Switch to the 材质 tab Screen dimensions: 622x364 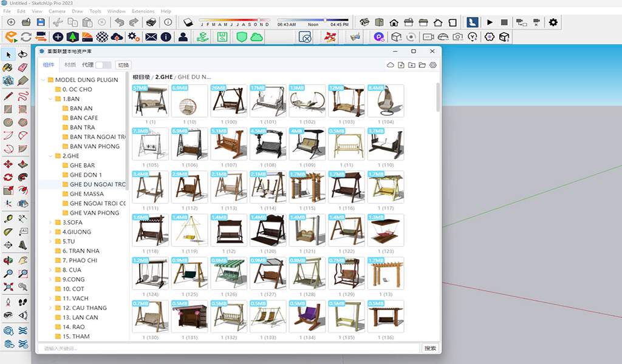70,65
